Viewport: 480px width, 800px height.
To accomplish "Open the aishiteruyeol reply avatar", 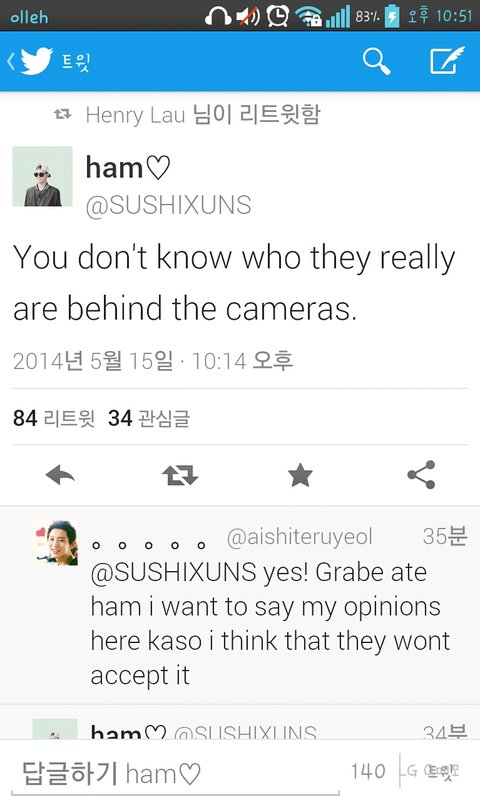I will 56,543.
